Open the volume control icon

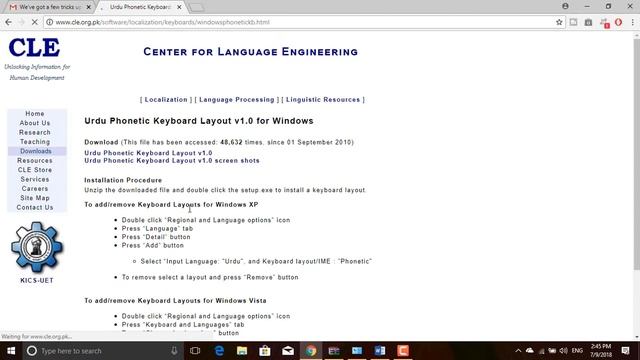(564, 351)
